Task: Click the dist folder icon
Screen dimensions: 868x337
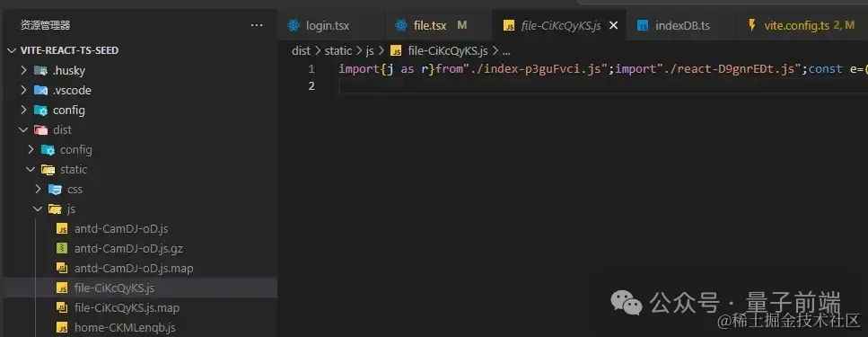Action: 40,130
